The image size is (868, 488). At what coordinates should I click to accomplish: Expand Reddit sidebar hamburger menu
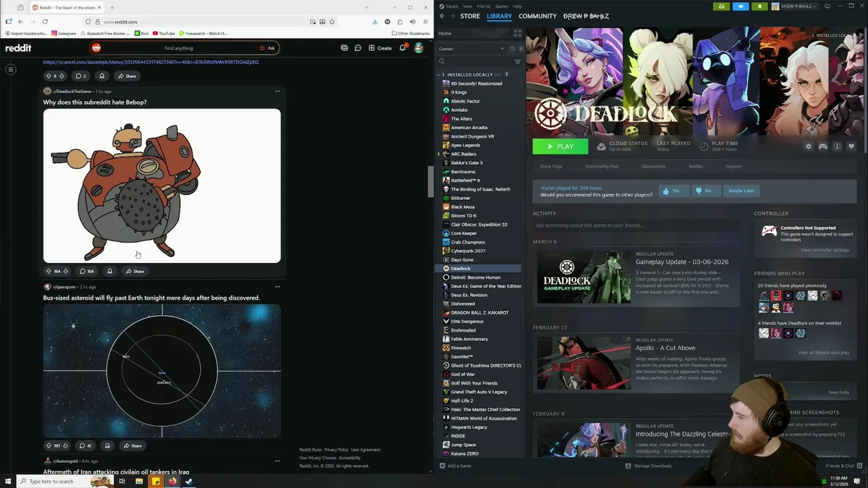pyautogui.click(x=11, y=69)
